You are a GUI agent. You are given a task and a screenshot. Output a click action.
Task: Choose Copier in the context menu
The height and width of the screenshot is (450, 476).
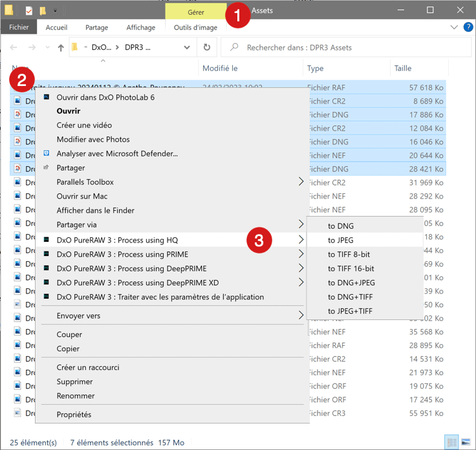[68, 349]
